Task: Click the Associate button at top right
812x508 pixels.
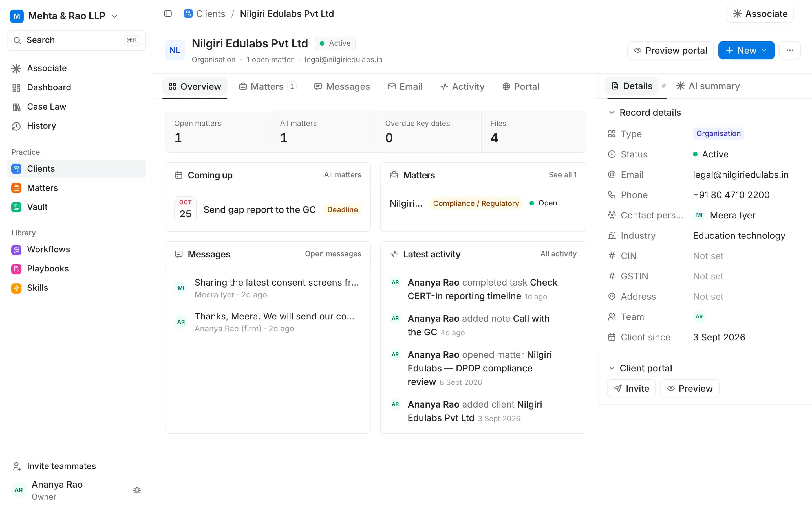Action: coord(760,14)
